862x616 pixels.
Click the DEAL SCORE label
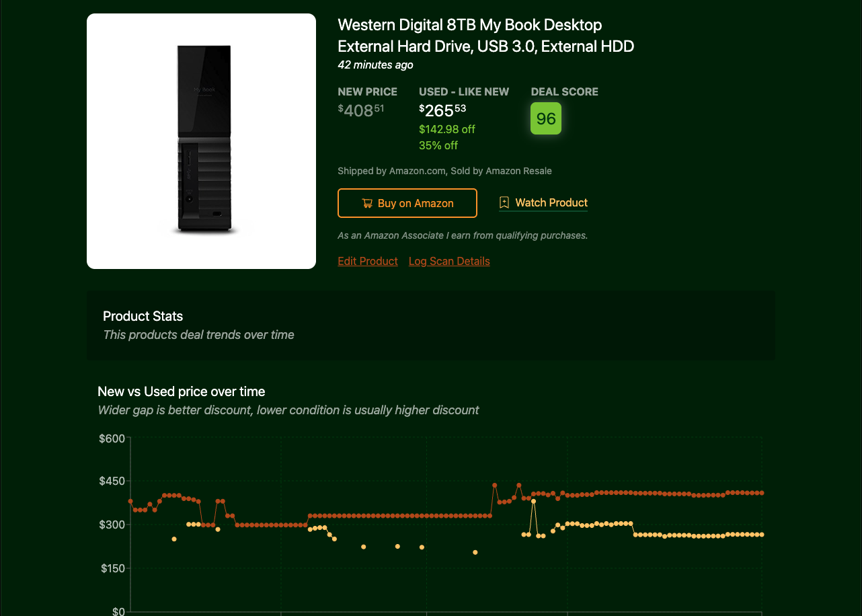[565, 91]
